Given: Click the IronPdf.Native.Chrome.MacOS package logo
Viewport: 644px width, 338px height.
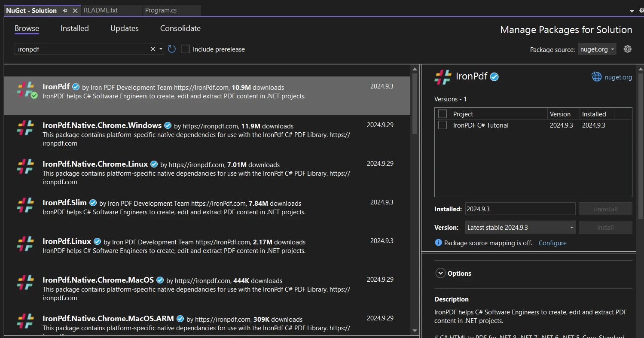Looking at the screenshot, I should click(x=25, y=283).
